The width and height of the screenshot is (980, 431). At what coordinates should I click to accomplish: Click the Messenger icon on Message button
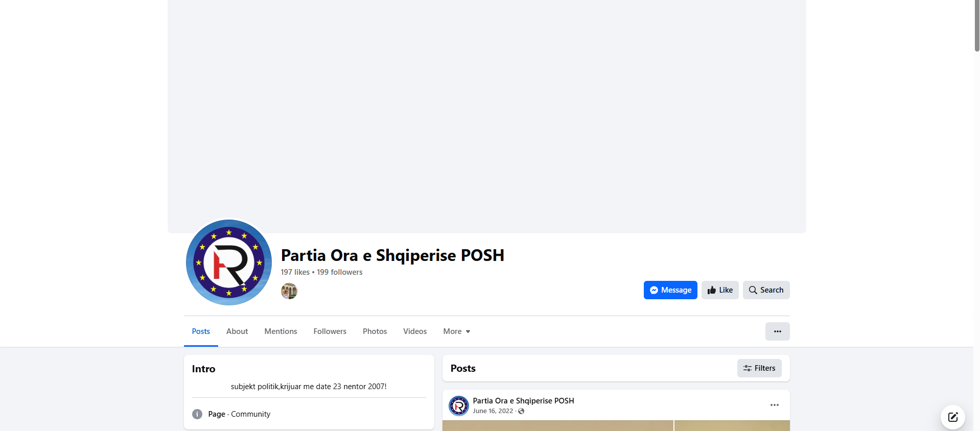point(654,290)
